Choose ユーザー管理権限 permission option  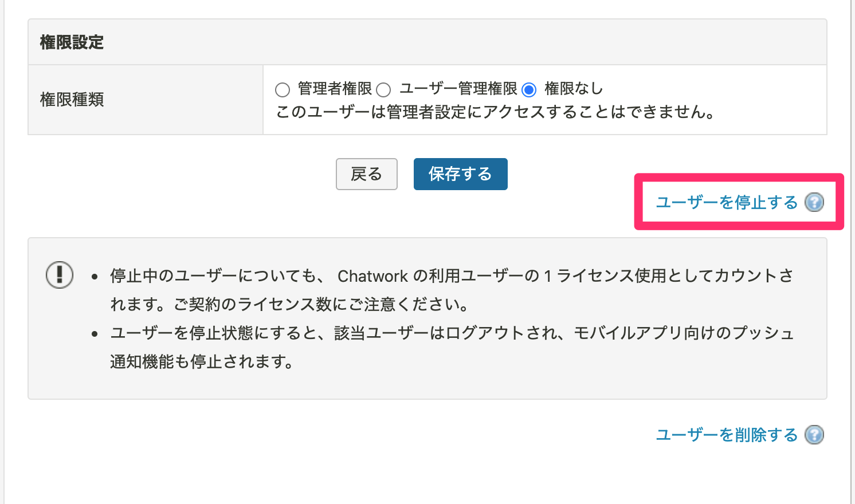383,89
